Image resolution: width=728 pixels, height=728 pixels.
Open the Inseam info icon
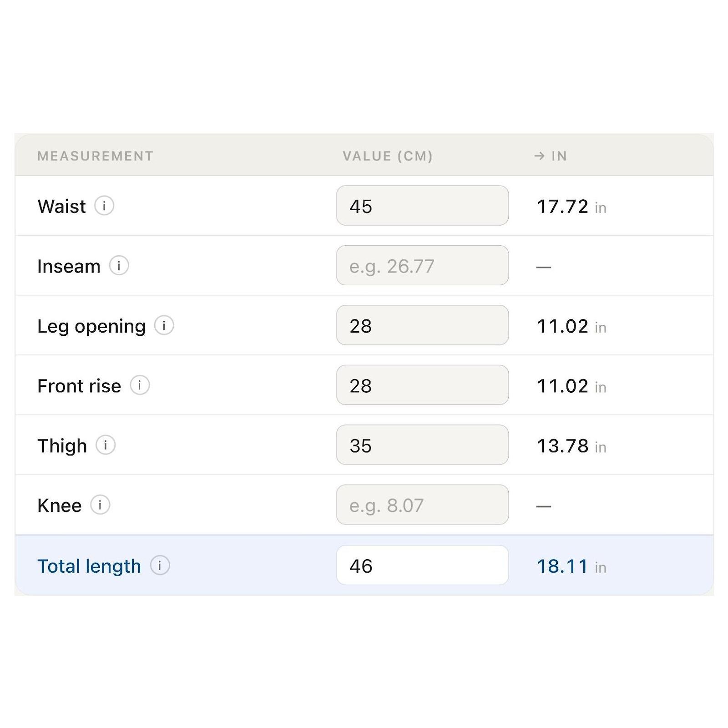pos(119,265)
